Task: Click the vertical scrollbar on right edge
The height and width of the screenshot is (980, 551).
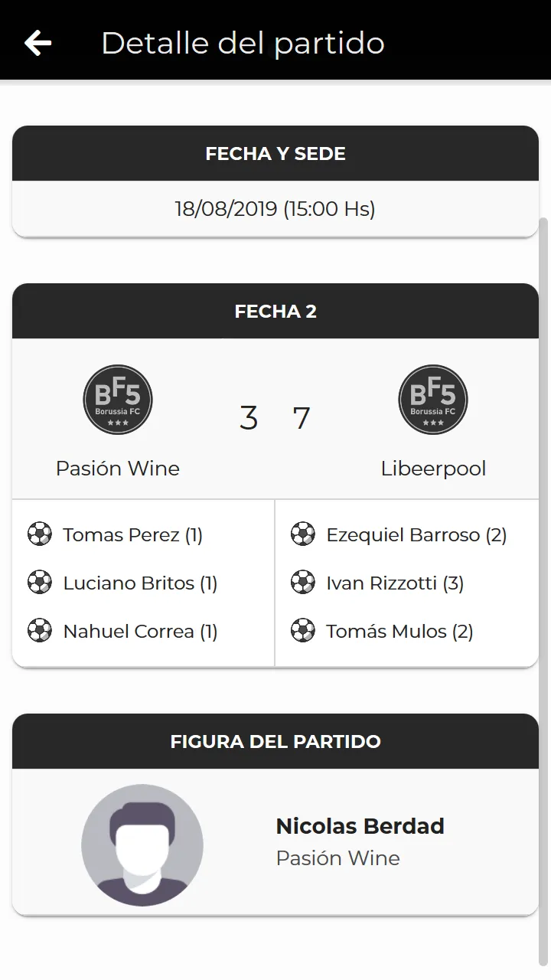Action: coord(544,590)
